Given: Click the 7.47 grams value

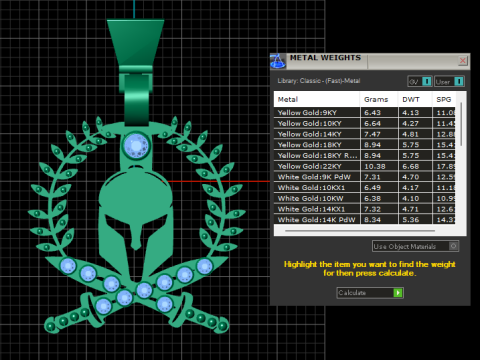Looking at the screenshot, I should point(372,134).
